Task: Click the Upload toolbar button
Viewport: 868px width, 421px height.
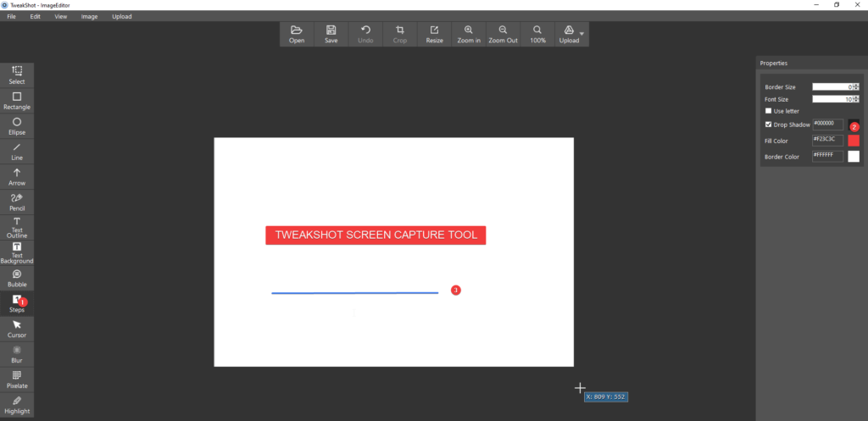Action: pos(569,34)
